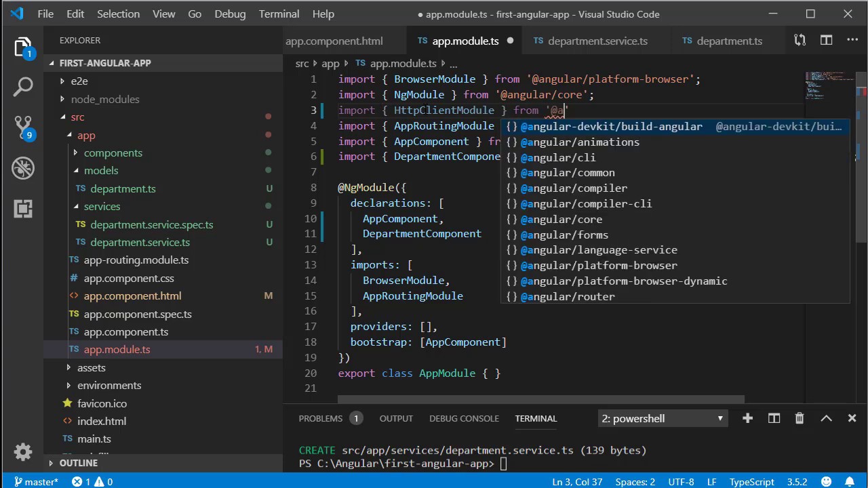Open the Search view icon
Image resolution: width=868 pixels, height=488 pixels.
click(x=23, y=87)
